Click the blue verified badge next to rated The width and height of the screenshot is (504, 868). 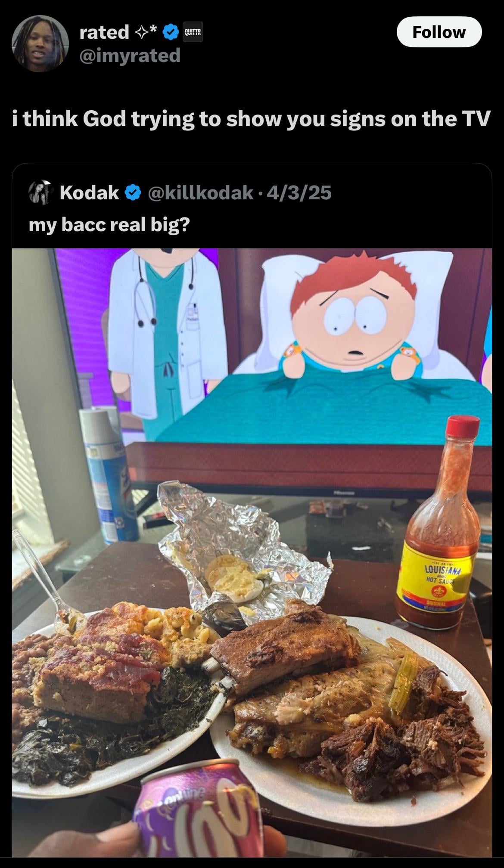(171, 32)
